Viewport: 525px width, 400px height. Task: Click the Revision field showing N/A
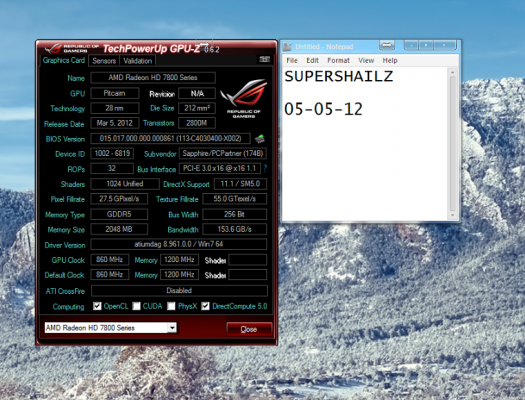pos(197,93)
